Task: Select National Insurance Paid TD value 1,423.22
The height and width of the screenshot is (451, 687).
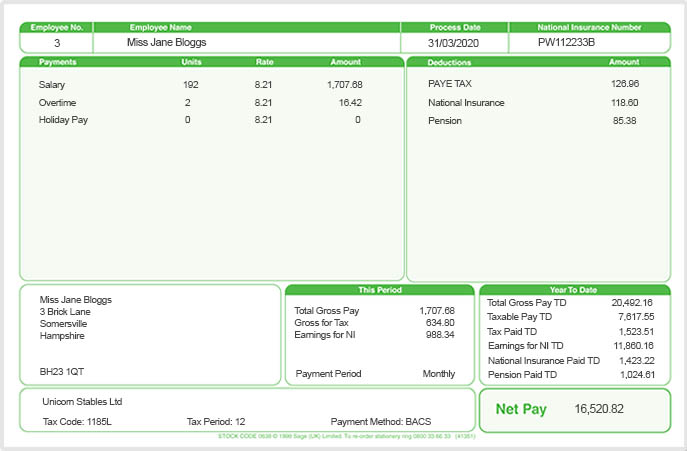Action: tap(637, 361)
